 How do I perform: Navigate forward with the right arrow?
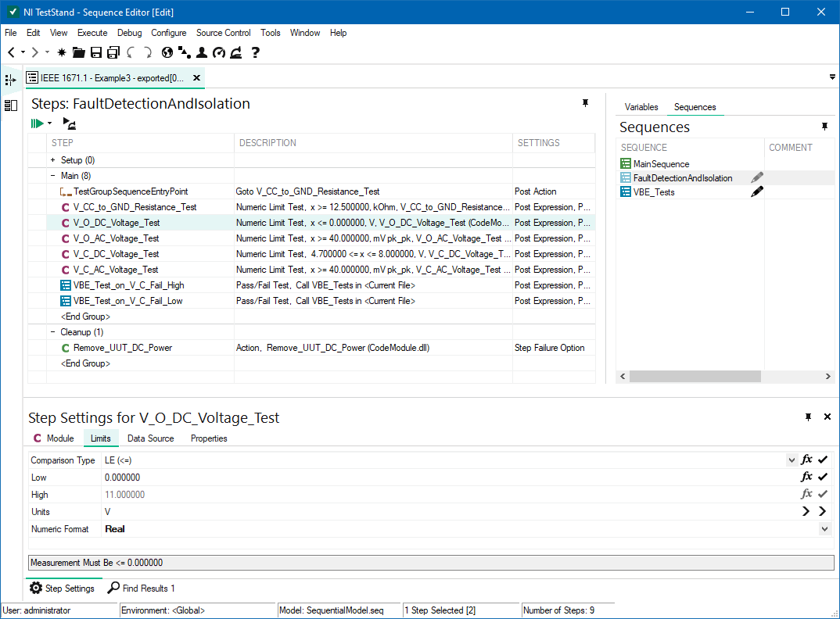(x=35, y=52)
